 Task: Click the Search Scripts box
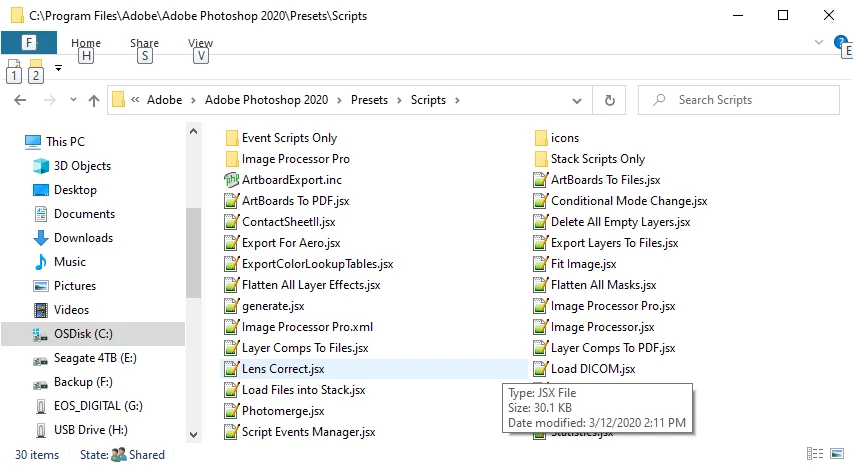tap(739, 100)
